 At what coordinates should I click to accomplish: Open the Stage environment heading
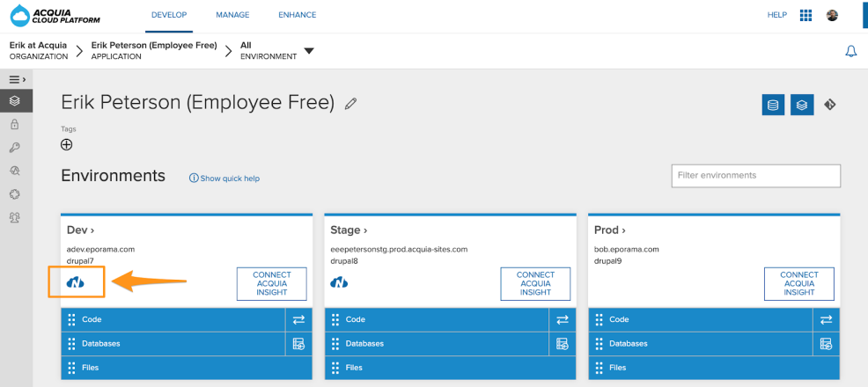(349, 230)
